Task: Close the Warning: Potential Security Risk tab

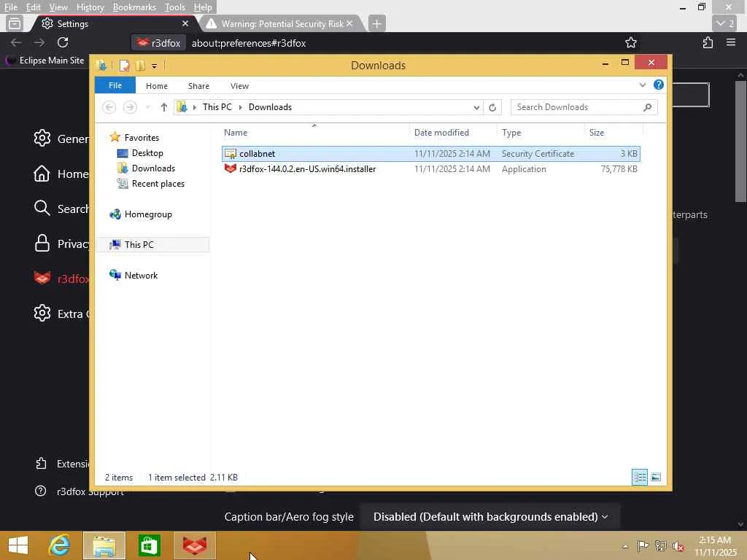Action: tap(349, 23)
